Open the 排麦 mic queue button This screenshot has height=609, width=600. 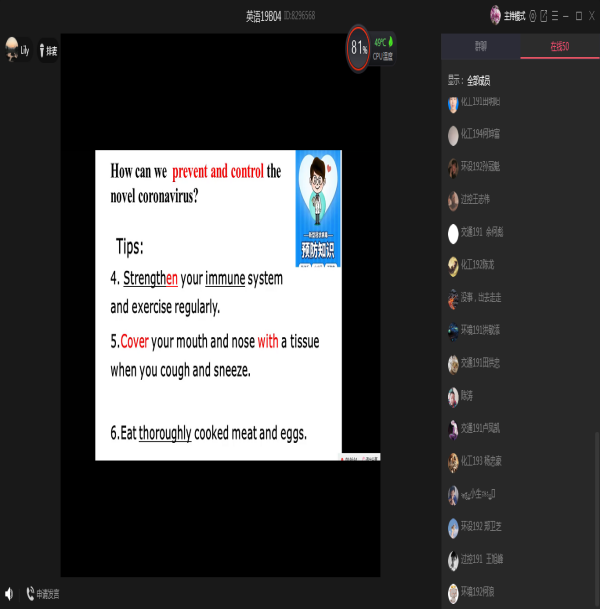point(47,49)
